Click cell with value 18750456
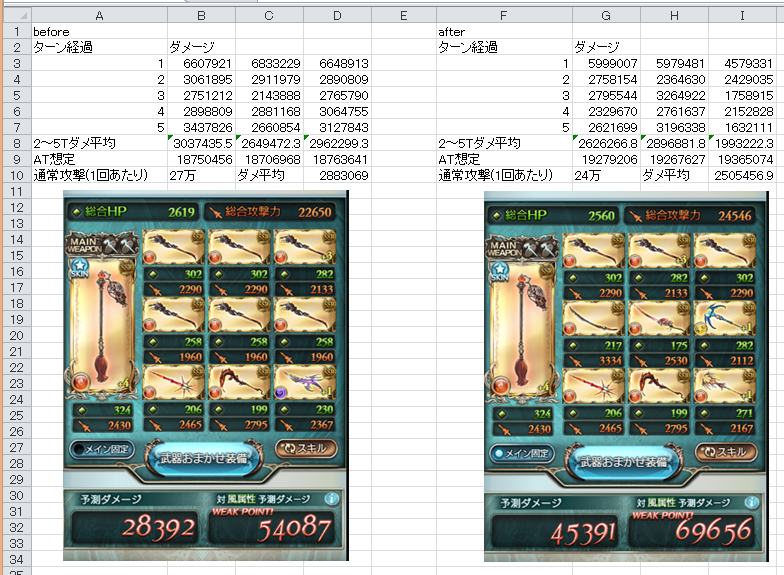 [202, 159]
